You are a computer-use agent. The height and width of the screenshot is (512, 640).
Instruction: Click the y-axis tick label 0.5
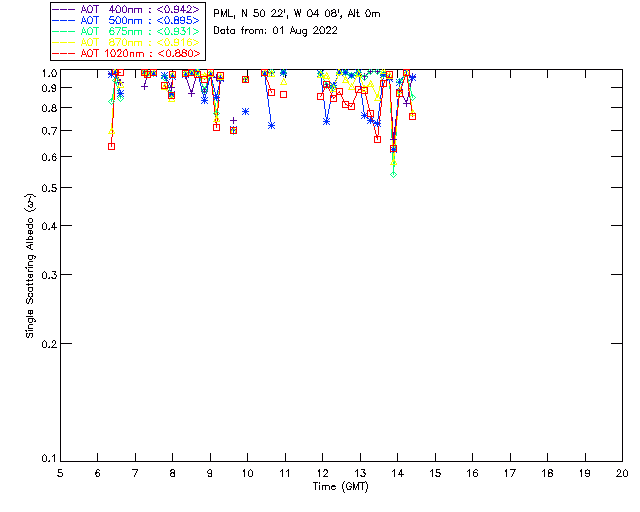tap(49, 188)
